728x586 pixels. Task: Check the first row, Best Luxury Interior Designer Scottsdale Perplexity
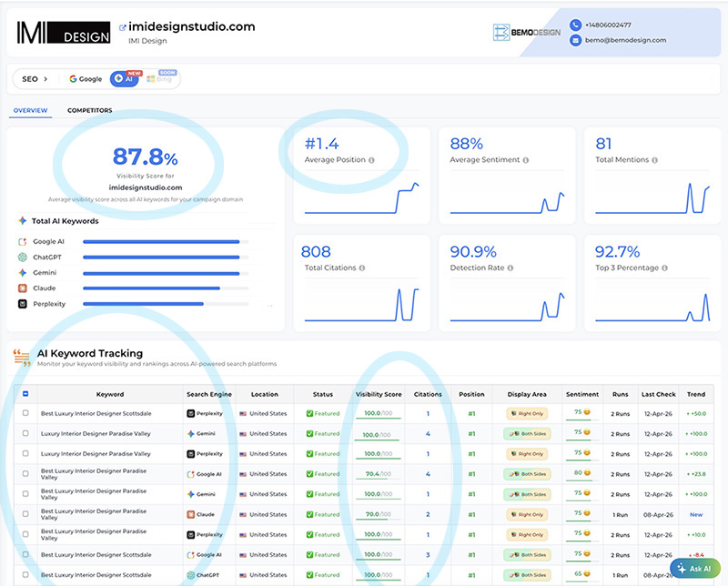25,413
